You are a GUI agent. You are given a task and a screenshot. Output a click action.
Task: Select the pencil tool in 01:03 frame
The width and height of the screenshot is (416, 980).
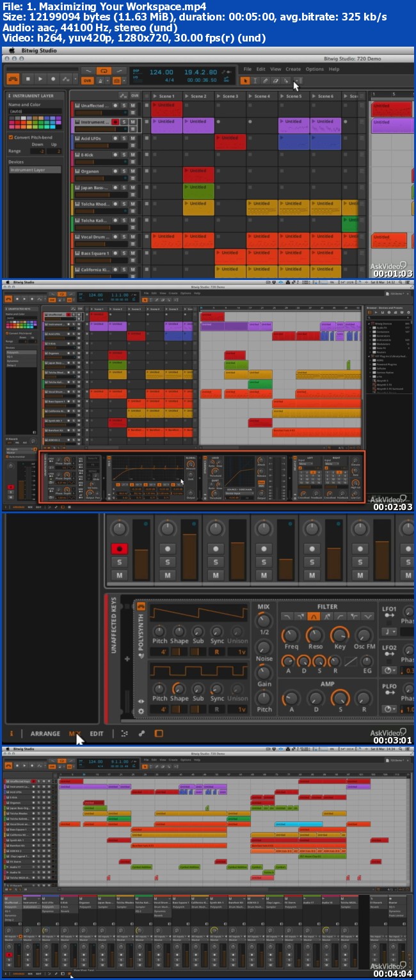pyautogui.click(x=266, y=81)
